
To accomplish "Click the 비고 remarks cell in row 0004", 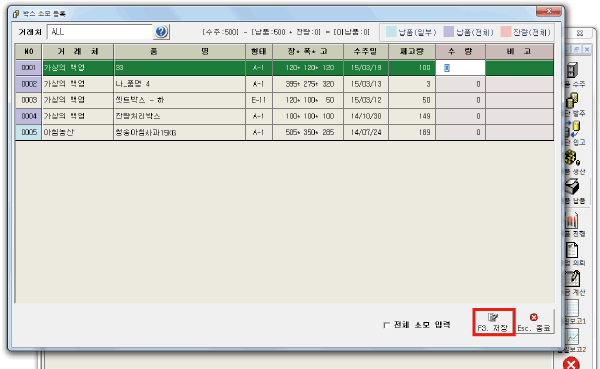I will (519, 116).
